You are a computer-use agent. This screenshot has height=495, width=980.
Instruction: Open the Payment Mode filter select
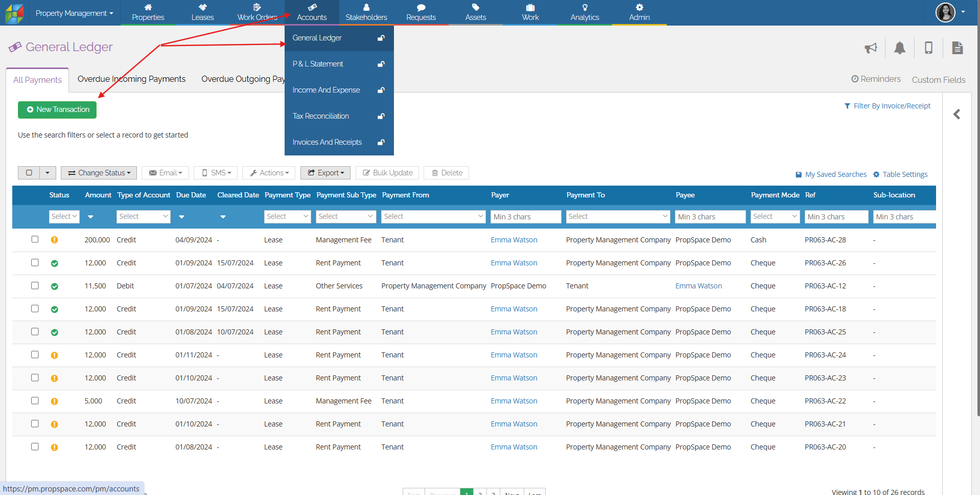775,216
